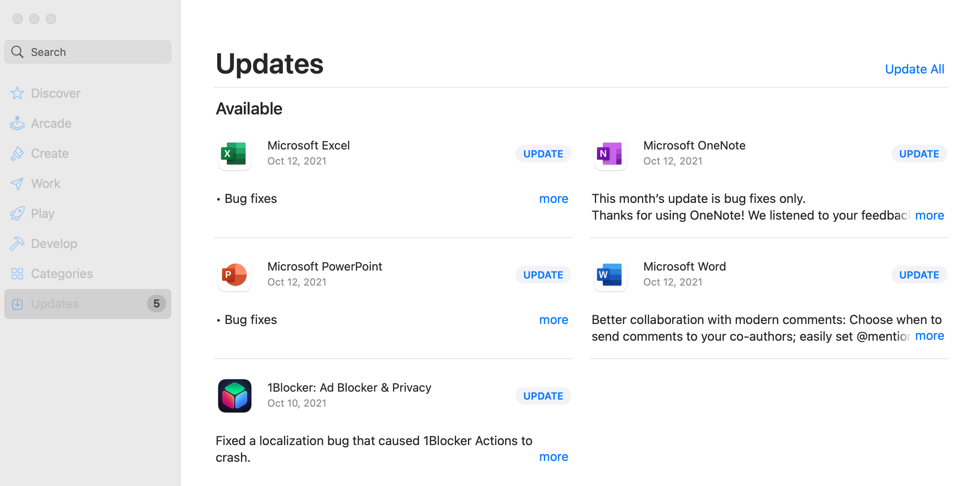Open the Microsoft Excel app icon
This screenshot has width=980, height=486.
234,154
